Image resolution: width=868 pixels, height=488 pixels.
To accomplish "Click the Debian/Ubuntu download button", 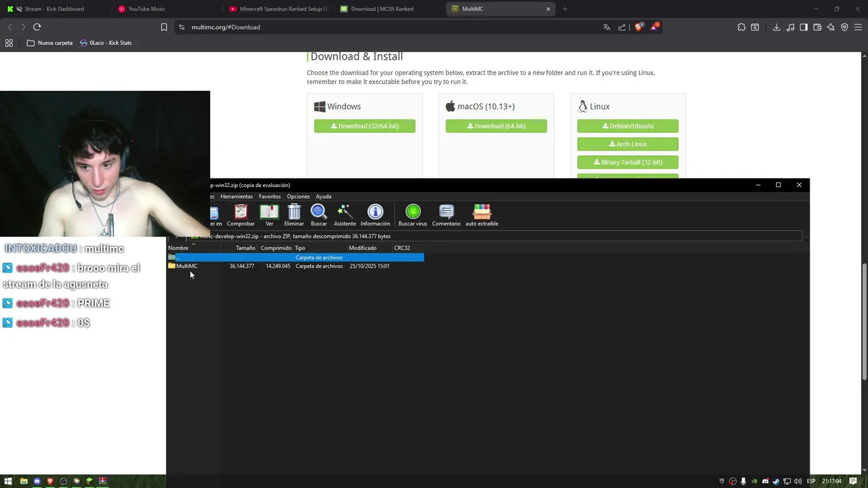I will click(x=628, y=126).
